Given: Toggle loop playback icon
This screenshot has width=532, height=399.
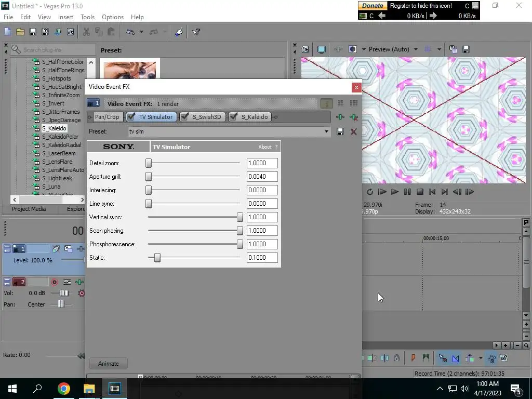Looking at the screenshot, I should (370, 192).
